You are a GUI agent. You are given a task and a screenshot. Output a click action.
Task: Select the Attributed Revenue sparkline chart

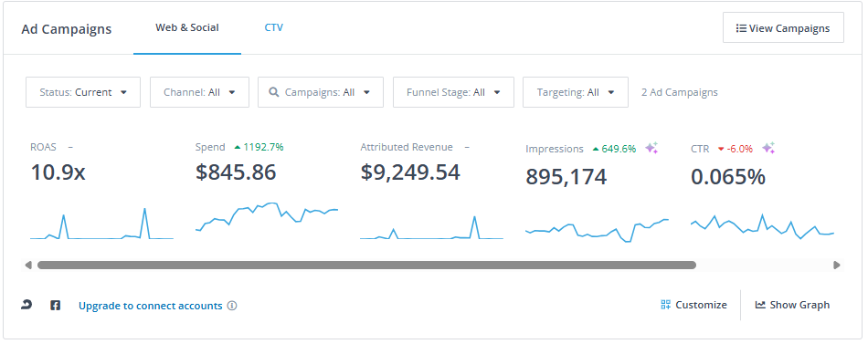[x=432, y=227]
